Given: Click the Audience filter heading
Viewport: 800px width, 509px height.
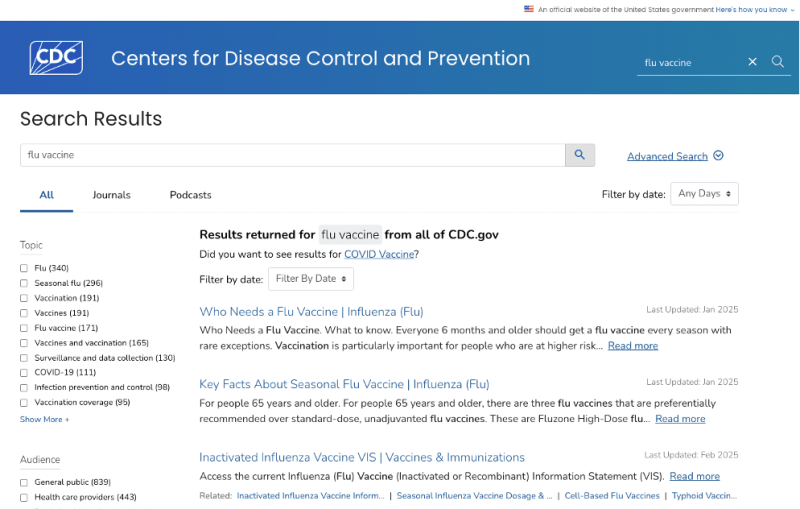Looking at the screenshot, I should point(40,460).
